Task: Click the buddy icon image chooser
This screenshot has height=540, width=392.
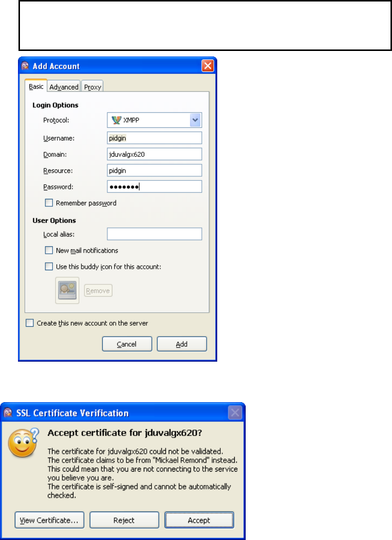Action: [x=67, y=290]
